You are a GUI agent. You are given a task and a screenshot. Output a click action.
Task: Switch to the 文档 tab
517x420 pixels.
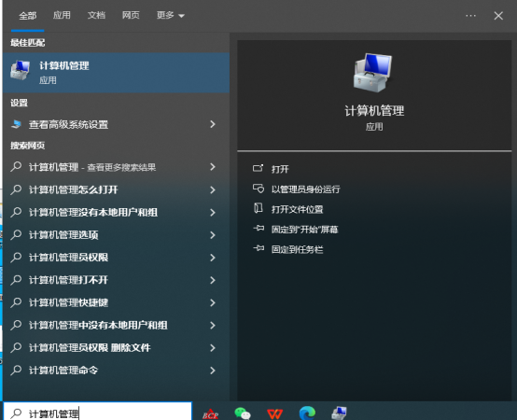(x=96, y=15)
